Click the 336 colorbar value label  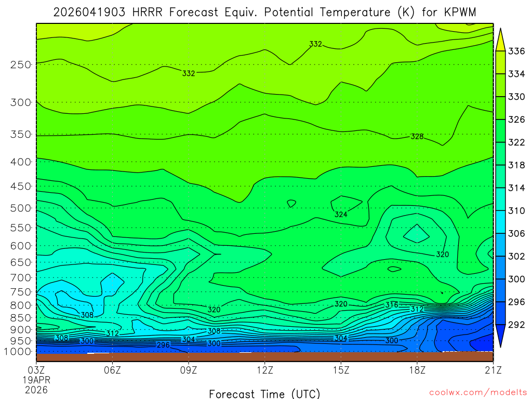click(516, 51)
